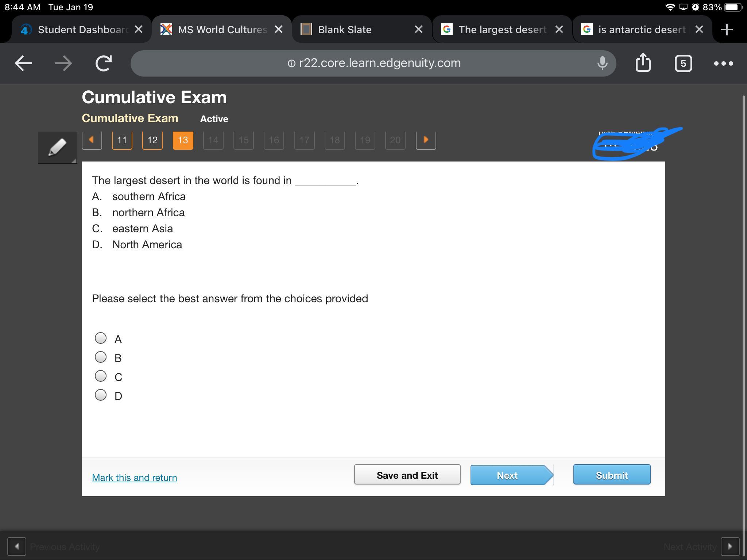The image size is (747, 560).
Task: Switch to Blank Slate tab
Action: click(x=344, y=30)
